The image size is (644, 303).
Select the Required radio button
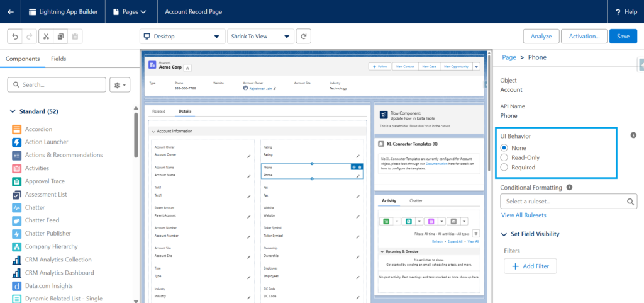coord(504,168)
